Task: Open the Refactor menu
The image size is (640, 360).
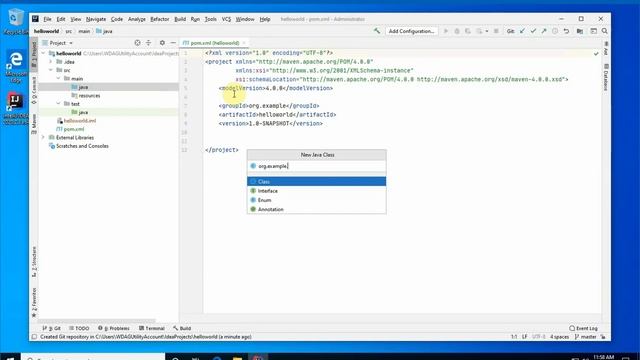Action: (x=160, y=19)
